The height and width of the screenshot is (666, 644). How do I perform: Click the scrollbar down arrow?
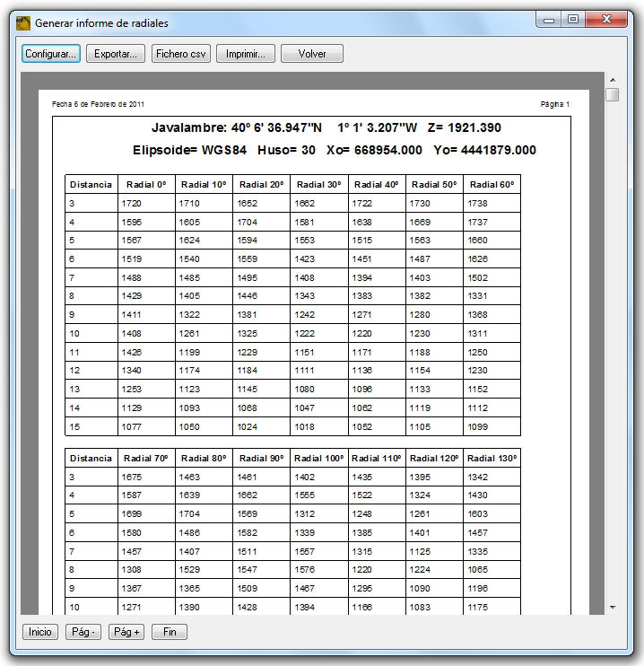tap(613, 608)
